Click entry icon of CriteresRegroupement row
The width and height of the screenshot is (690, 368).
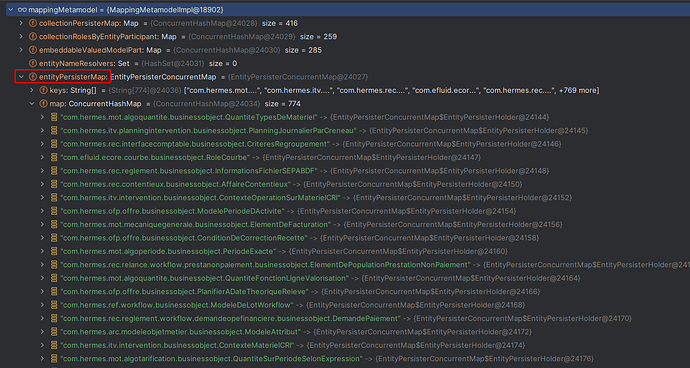coord(54,144)
